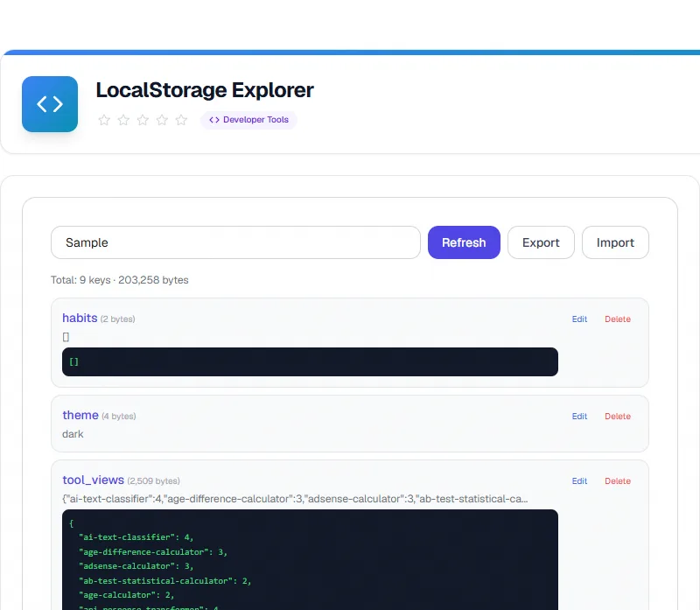Select the theme key name
Screen dimensions: 700x610
click(x=80, y=415)
